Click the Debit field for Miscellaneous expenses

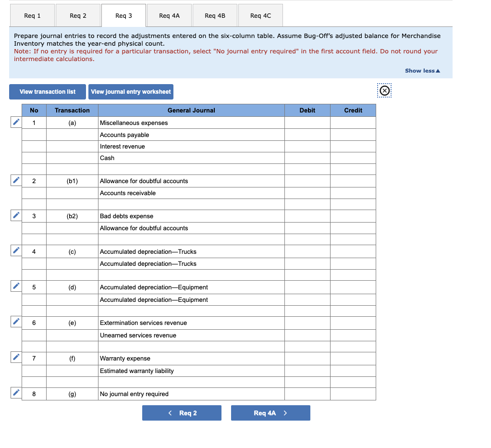point(307,123)
